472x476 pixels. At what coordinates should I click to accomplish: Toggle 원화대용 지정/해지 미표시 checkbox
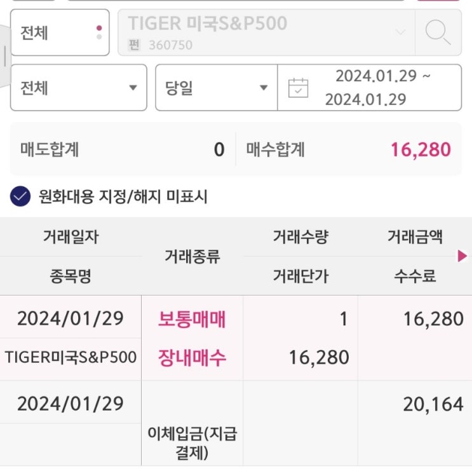click(20, 196)
